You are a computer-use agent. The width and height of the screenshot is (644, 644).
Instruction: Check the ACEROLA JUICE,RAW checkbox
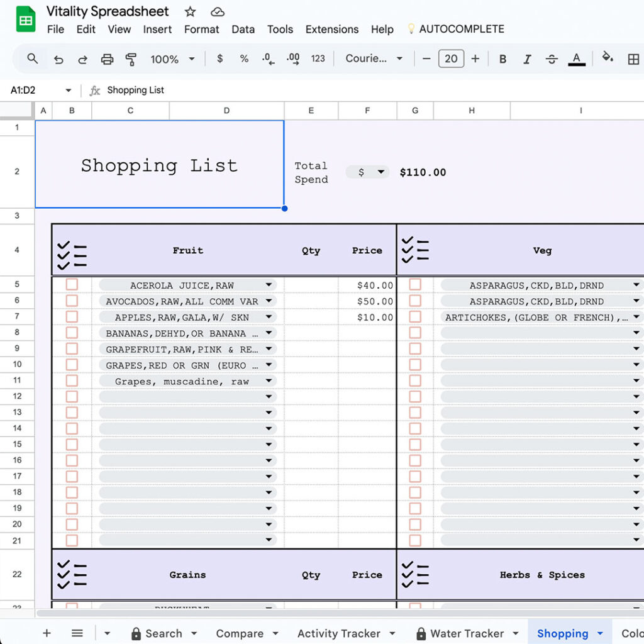pyautogui.click(x=72, y=285)
